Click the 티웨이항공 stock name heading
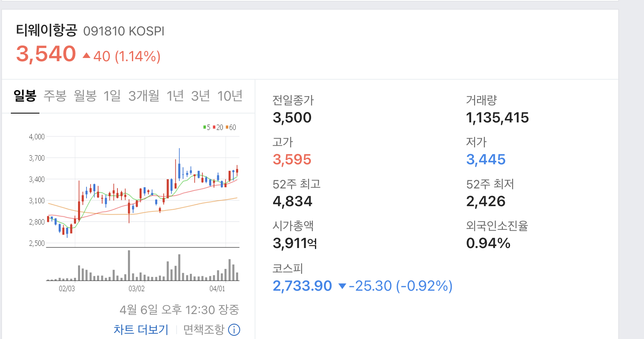Viewport: 644px width, 339px height. [47, 30]
